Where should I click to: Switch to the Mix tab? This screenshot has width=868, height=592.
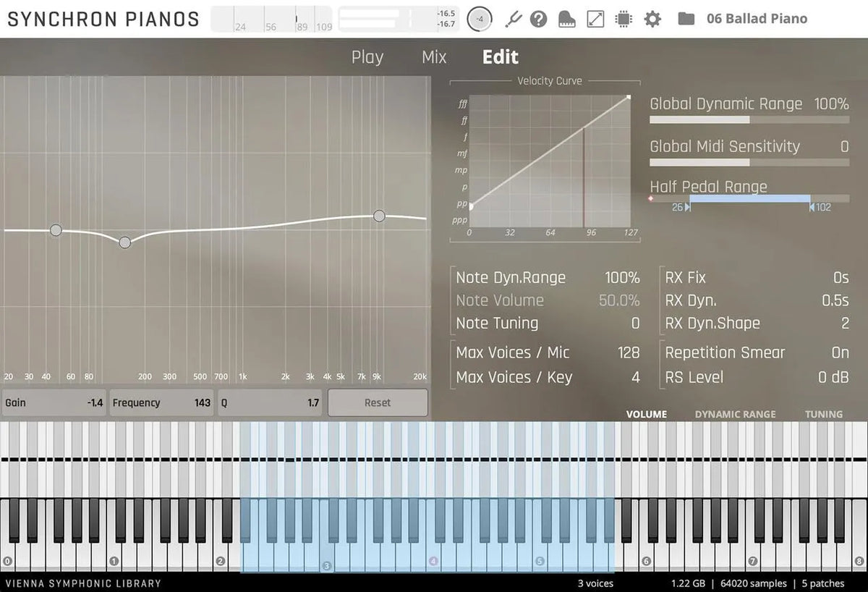434,57
